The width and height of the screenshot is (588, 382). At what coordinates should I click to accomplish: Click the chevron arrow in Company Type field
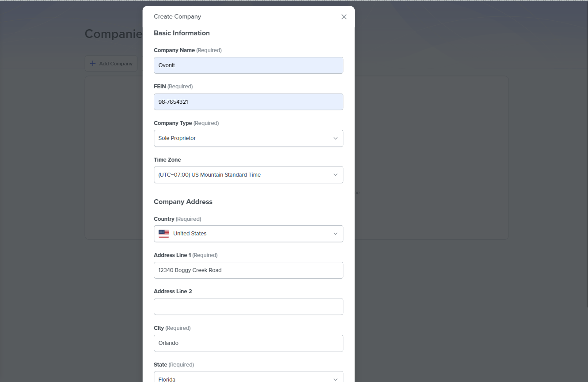point(335,138)
